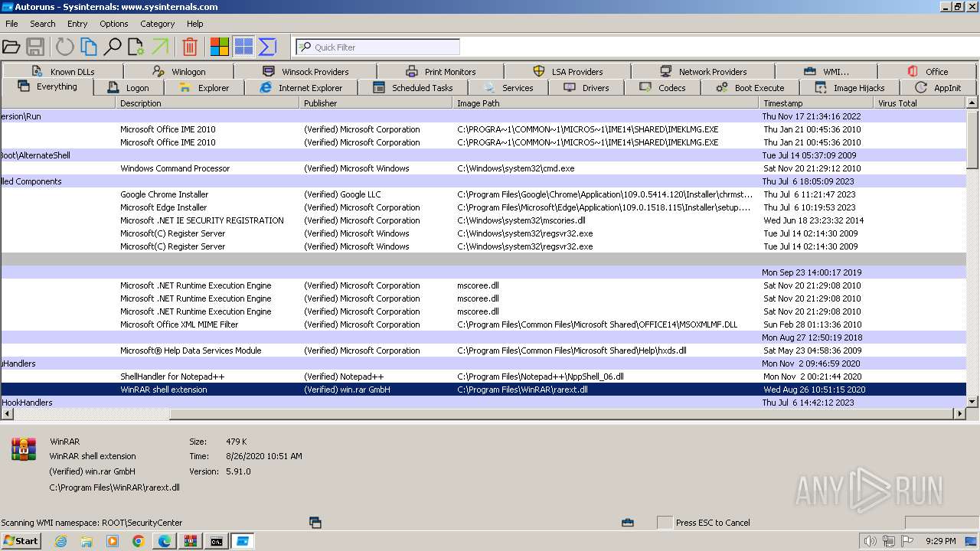The width and height of the screenshot is (980, 551).
Task: Click the mscories.dll image path cell
Action: click(521, 220)
